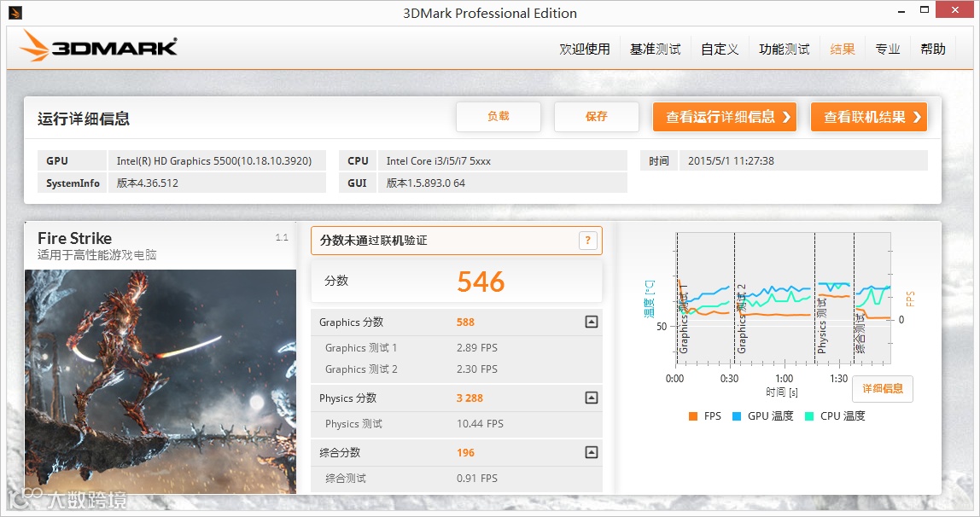Click the 10.44 FPS value
Image resolution: width=980 pixels, height=517 pixels.
coord(480,423)
